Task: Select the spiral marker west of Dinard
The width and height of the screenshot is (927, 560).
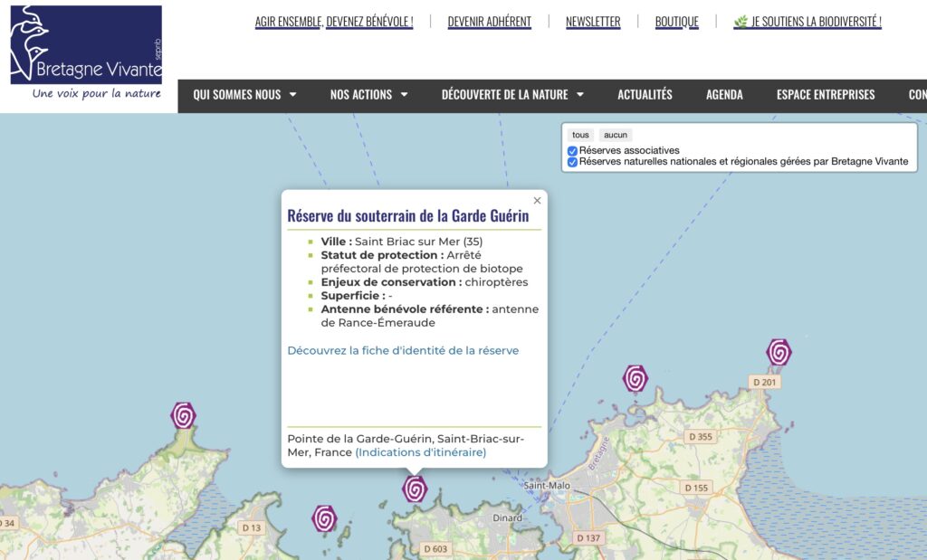Action: pos(324,518)
